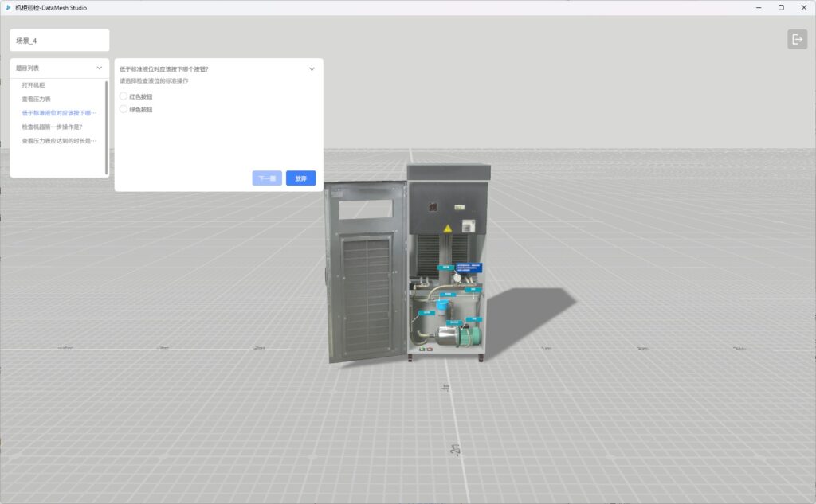The height and width of the screenshot is (504, 816).
Task: Click the exit scene icon at top right
Action: (x=797, y=39)
